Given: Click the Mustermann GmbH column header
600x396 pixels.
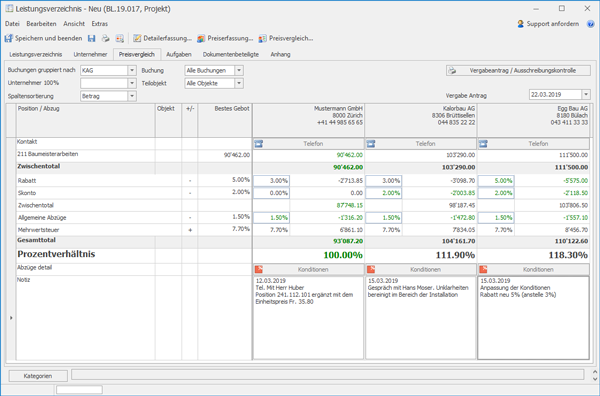Looking at the screenshot, I should pos(308,120).
